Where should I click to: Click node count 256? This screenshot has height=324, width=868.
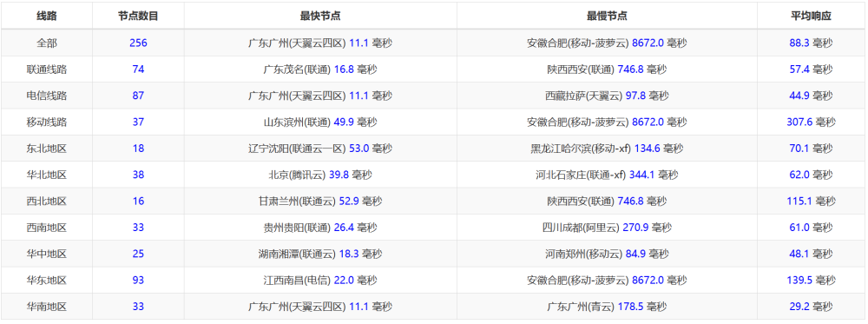[x=138, y=43]
